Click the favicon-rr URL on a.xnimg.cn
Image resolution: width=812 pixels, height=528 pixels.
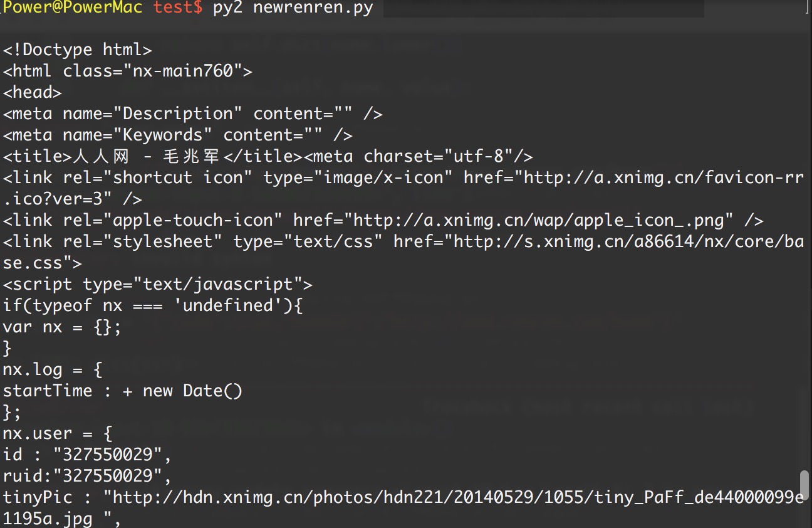click(663, 177)
